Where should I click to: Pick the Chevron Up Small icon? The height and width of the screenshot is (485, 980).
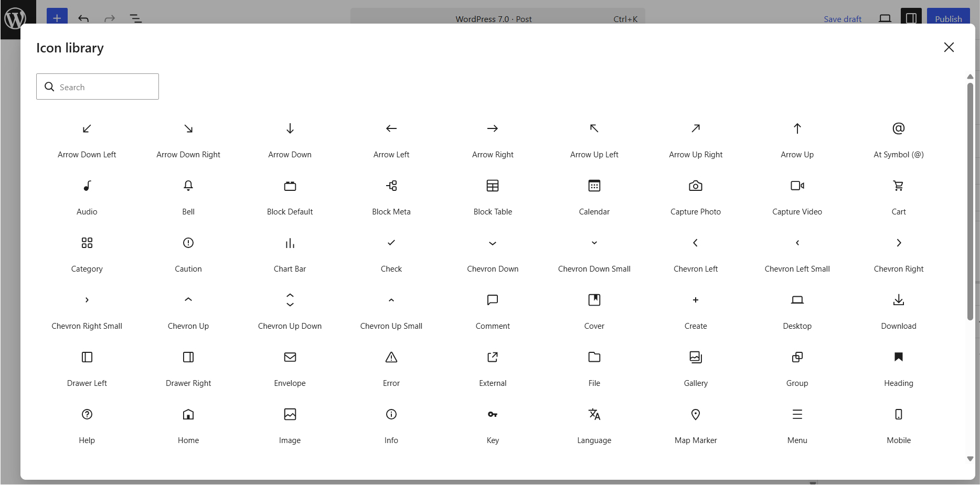(x=391, y=300)
